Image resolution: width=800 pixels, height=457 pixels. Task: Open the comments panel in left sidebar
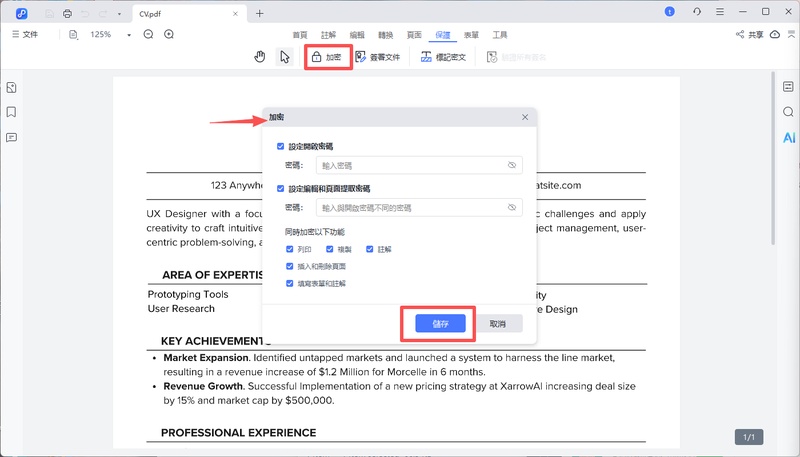point(11,137)
